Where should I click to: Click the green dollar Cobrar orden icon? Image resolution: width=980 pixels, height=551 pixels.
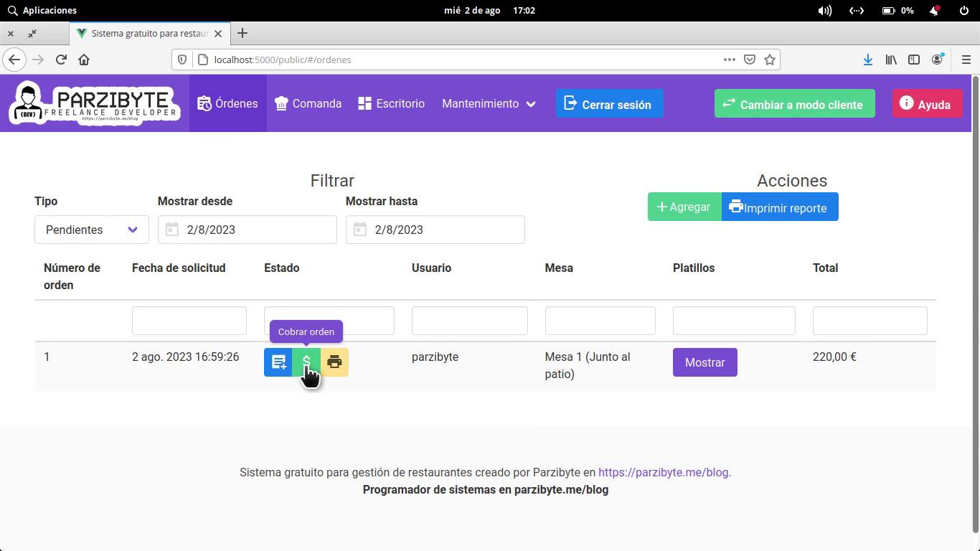306,362
